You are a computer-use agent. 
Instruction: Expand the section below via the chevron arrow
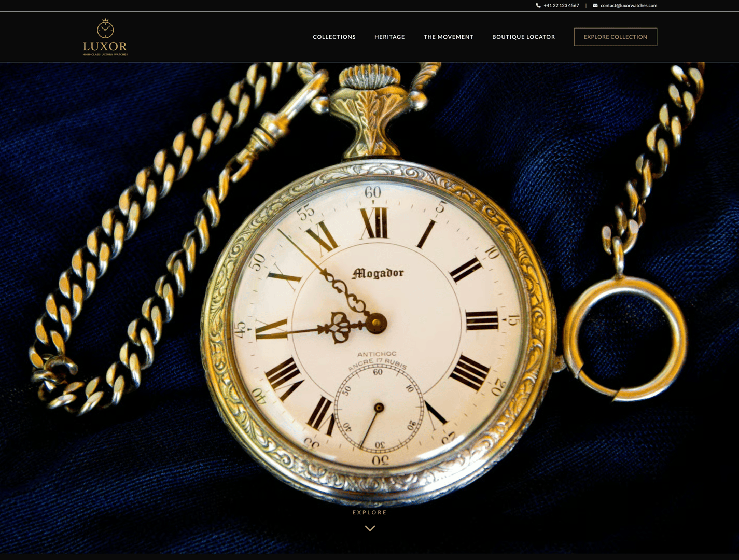pos(369,528)
